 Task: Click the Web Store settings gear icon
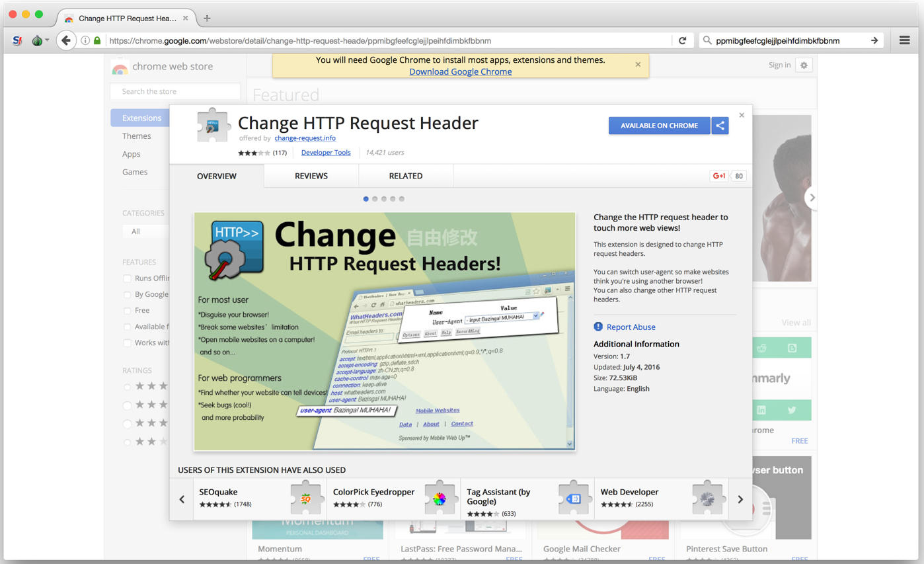804,65
